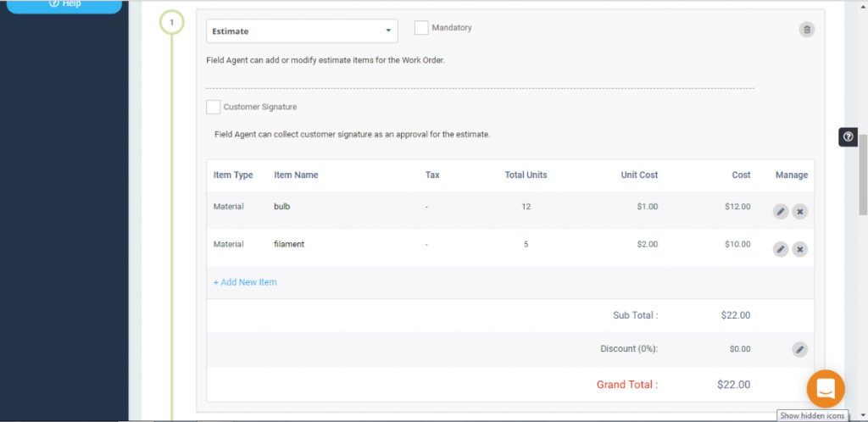Click the Total Units column header
The width and height of the screenshot is (868, 422).
coord(526,175)
